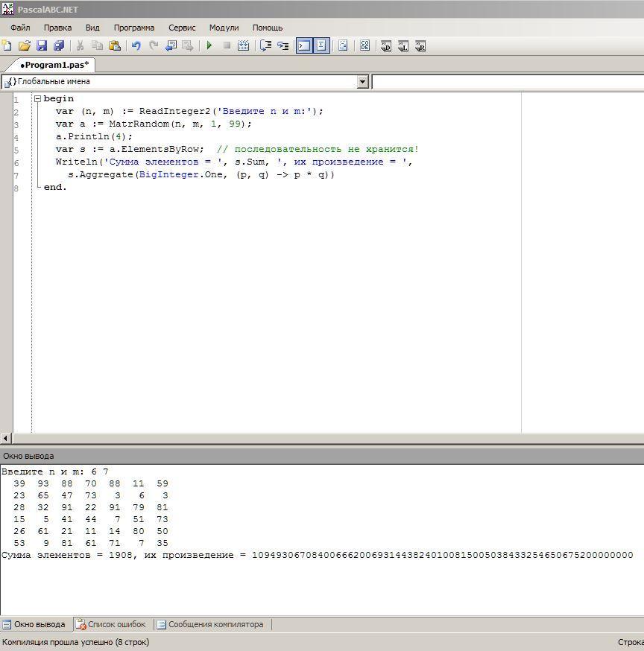Redo the last undone edit

pos(154,45)
